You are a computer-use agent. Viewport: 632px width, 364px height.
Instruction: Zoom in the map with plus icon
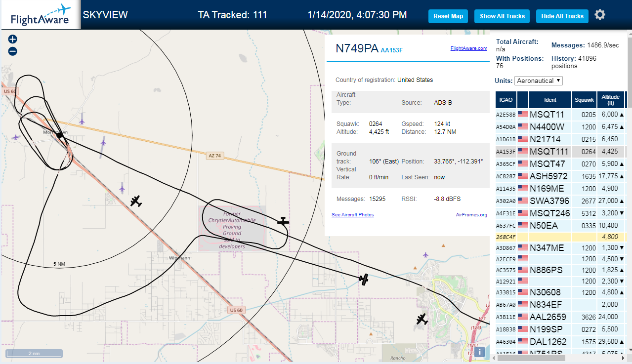coord(13,40)
